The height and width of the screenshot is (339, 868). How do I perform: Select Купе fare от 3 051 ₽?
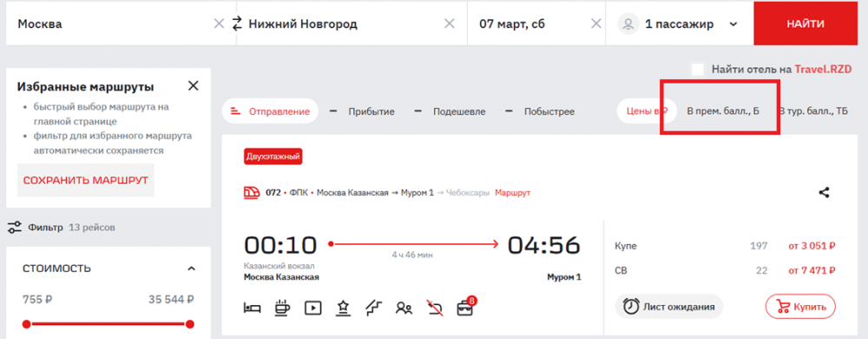tap(811, 246)
